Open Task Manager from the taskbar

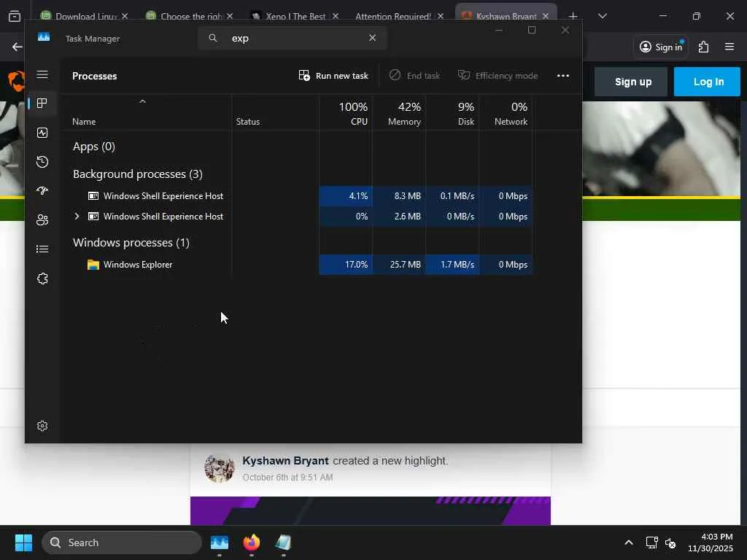220,542
